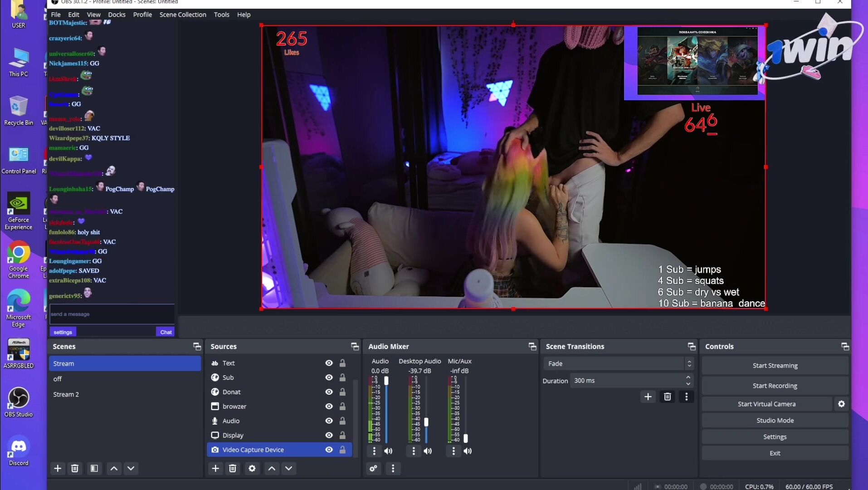Open the Docks menu
Viewport: 868px width, 490px height.
(117, 15)
